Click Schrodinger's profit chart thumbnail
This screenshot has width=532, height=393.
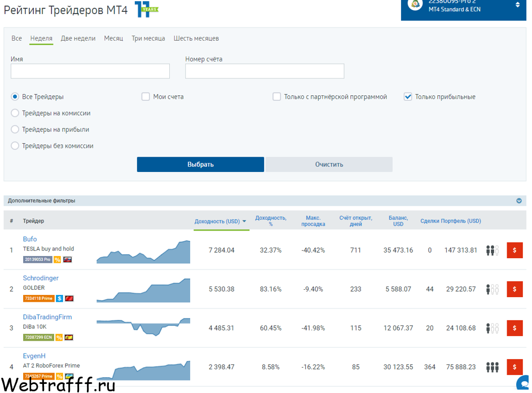(x=143, y=290)
